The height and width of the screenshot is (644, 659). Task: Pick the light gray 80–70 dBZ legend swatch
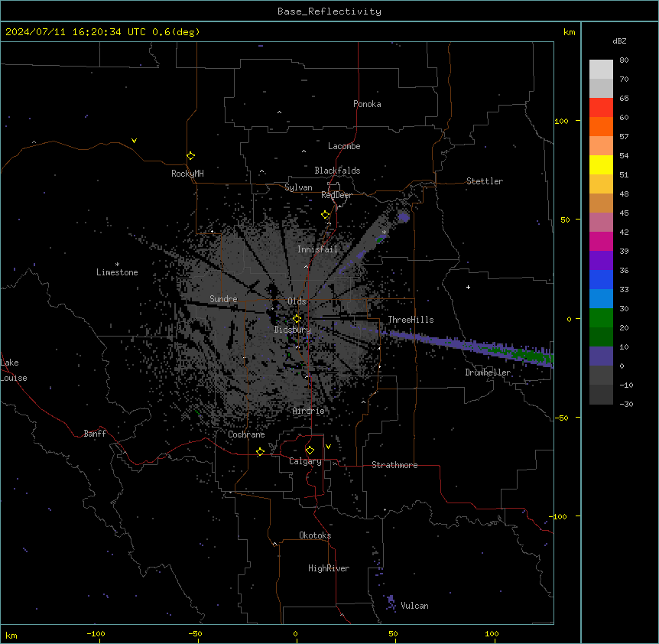(x=601, y=70)
